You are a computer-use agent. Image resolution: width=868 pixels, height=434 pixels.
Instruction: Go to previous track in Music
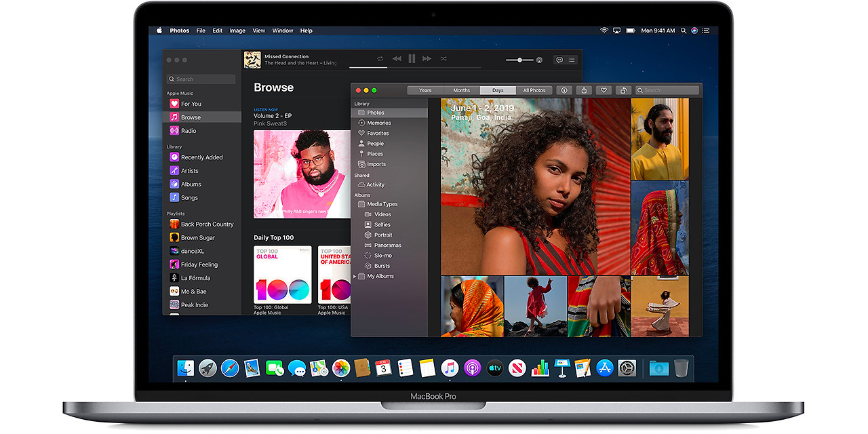[397, 59]
